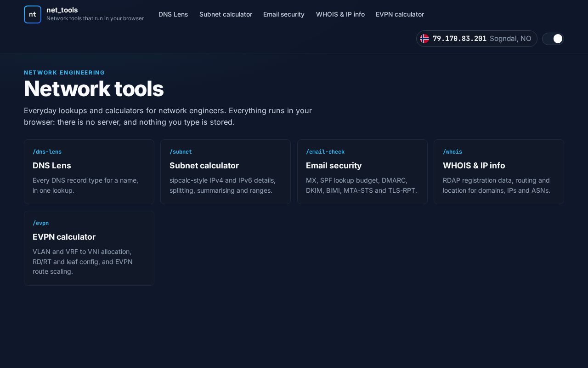Click the nt logo icon
This screenshot has width=588, height=368.
33,14
